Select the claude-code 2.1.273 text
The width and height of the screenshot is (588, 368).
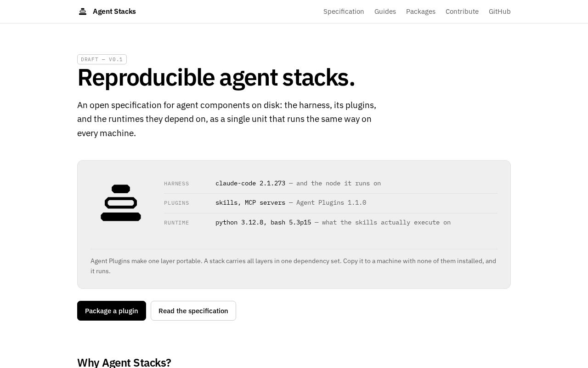click(250, 183)
